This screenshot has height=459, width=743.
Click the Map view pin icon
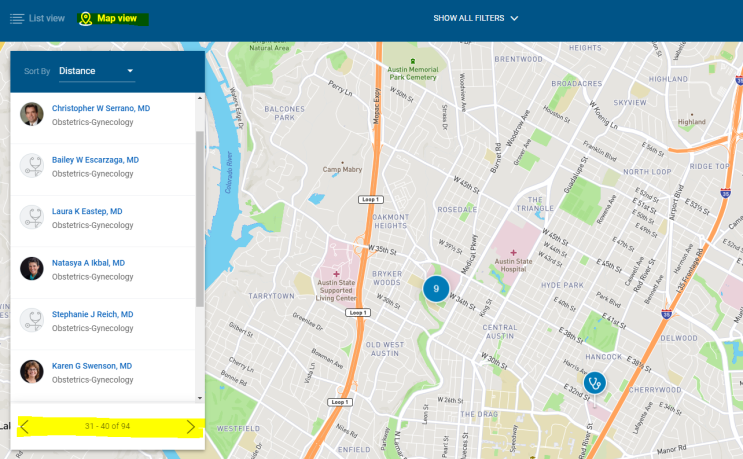pos(86,19)
